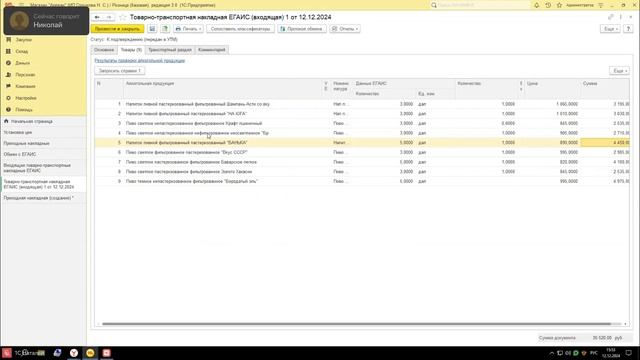The width and height of the screenshot is (640, 360).
Task: Click the link icon at the document's top right
Action: click(611, 17)
